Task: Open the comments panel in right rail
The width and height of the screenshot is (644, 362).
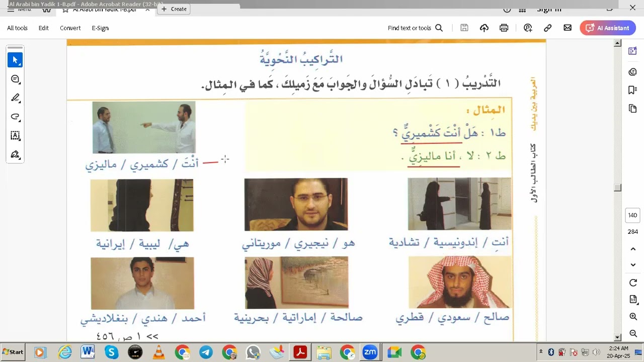Action: 633,72
